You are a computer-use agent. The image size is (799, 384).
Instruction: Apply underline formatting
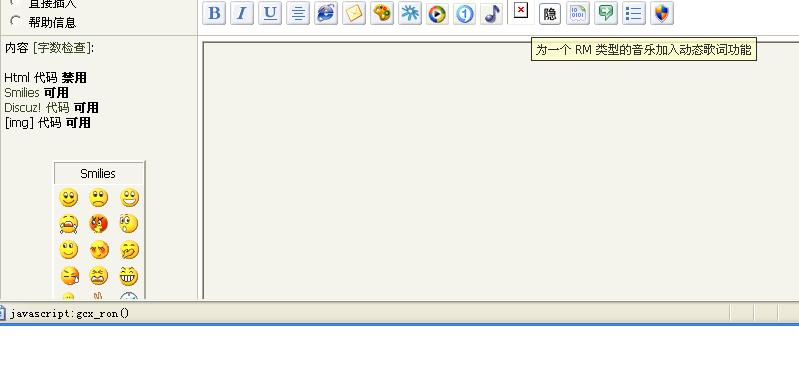click(270, 13)
